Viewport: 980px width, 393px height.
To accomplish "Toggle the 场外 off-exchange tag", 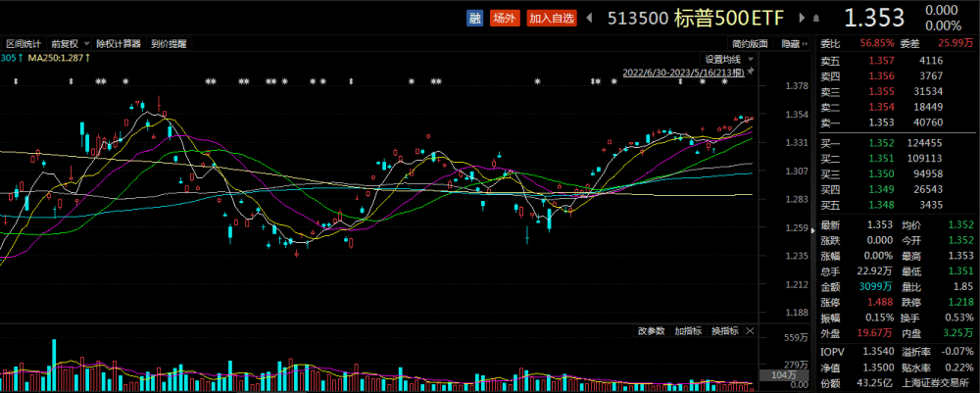I will point(505,18).
